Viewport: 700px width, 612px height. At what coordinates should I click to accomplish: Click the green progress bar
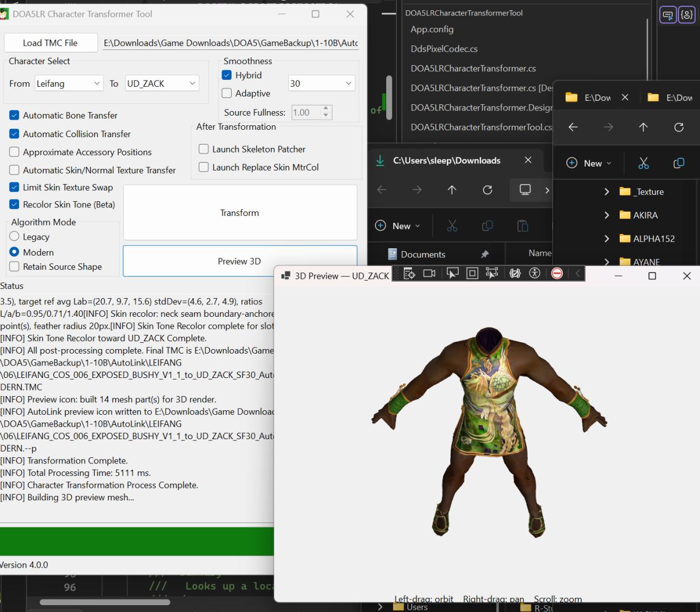pyautogui.click(x=137, y=541)
